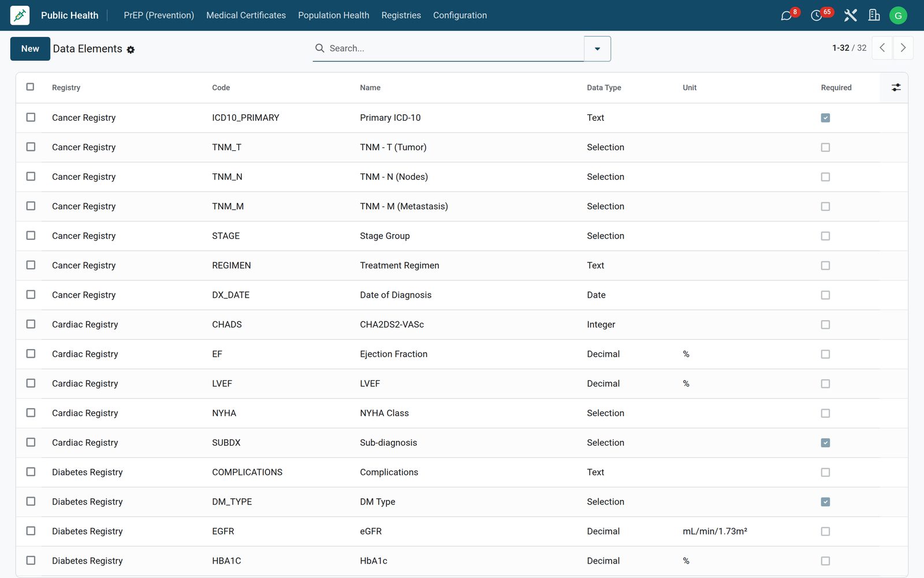This screenshot has width=924, height=578.
Task: Open the Registries menu
Action: pyautogui.click(x=401, y=16)
